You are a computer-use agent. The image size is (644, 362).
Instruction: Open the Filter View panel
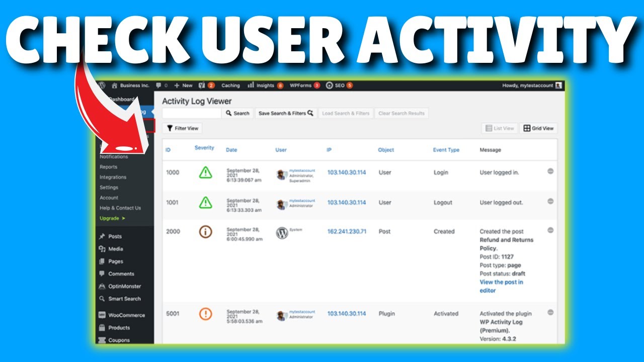(183, 128)
